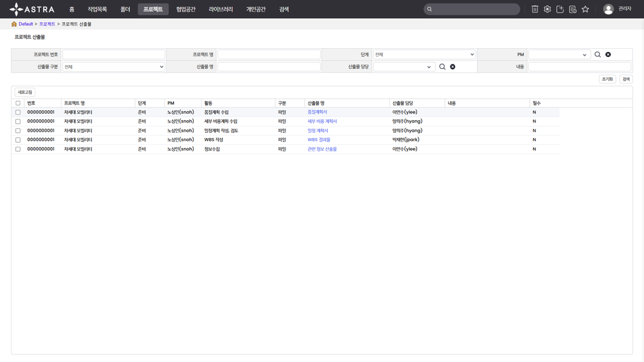The width and height of the screenshot is (644, 362).
Task: Clear the PM field with the X icon
Action: tap(608, 54)
